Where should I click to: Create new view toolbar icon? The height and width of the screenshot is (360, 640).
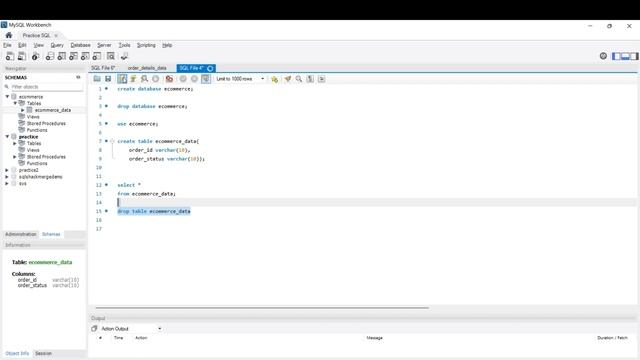coord(73,56)
